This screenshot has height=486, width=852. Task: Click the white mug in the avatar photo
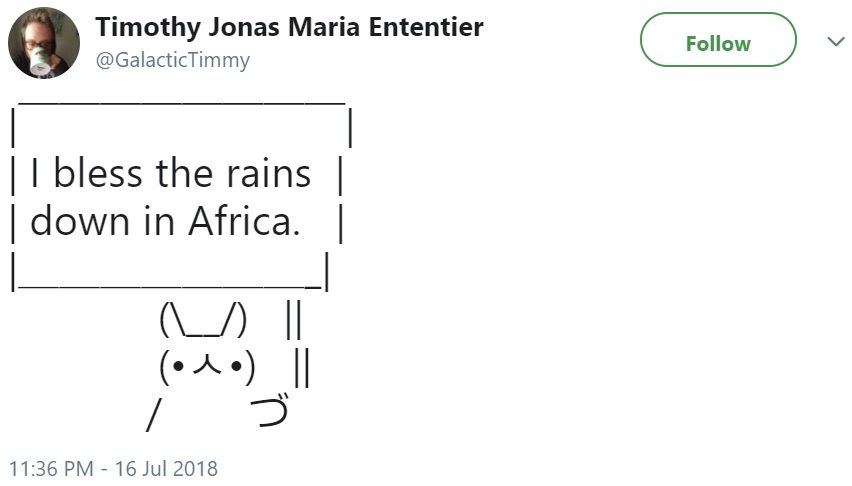[x=40, y=61]
